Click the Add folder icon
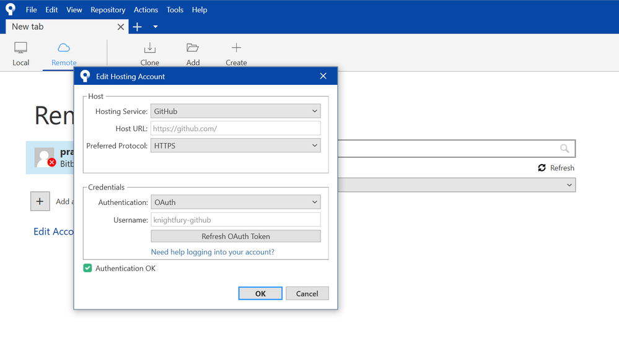 pos(193,48)
